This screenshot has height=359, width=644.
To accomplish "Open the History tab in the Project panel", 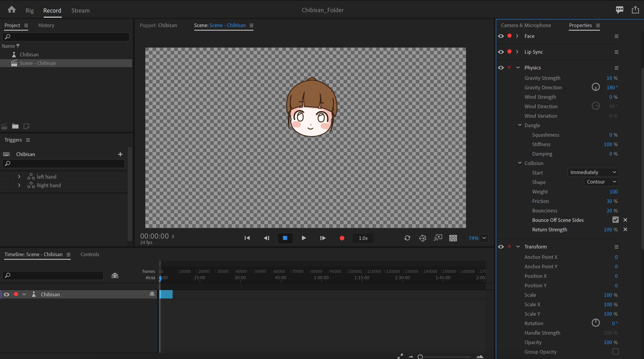I will click(46, 25).
